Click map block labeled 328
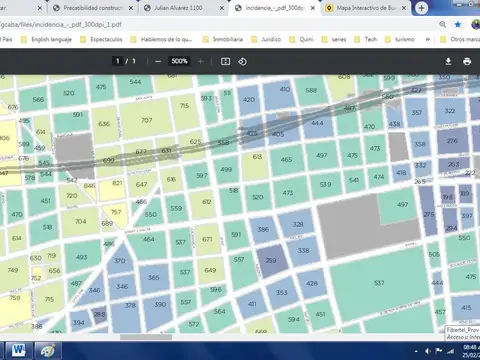480x360 pixels. [298, 224]
